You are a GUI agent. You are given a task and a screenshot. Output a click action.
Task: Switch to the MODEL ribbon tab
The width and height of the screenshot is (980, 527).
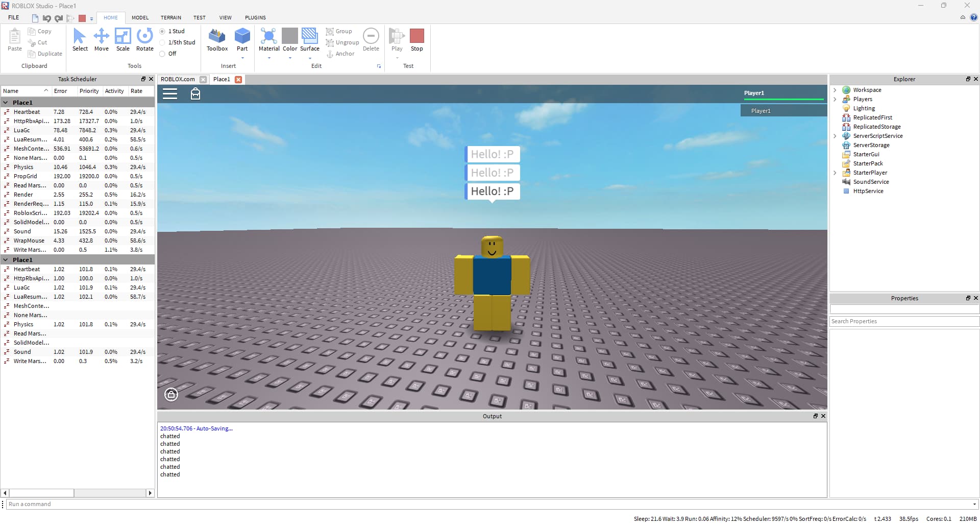140,17
